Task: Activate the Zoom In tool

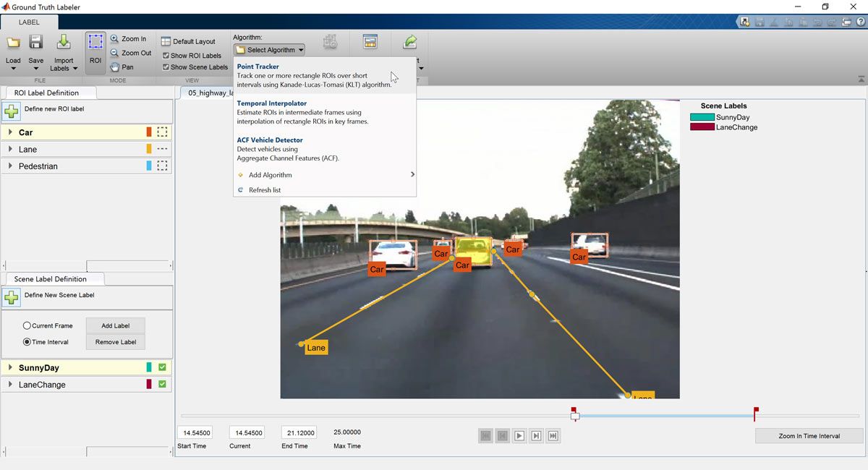Action: click(x=128, y=39)
